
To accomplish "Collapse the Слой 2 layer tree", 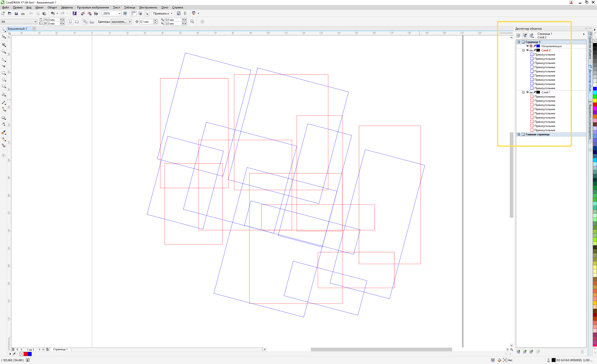I will tap(523, 50).
